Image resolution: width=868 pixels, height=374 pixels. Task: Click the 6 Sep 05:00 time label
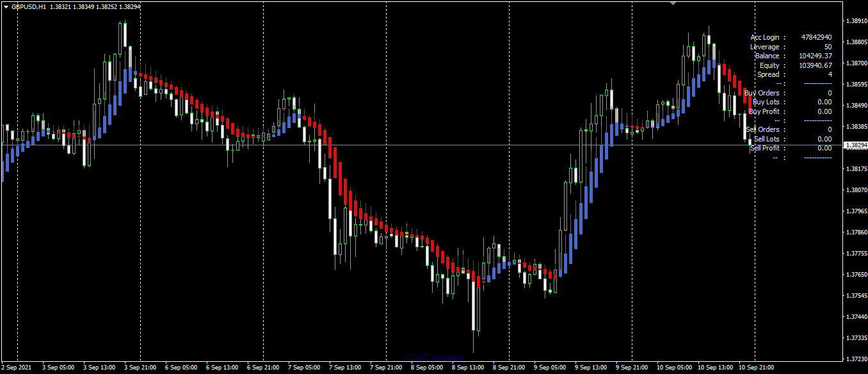[x=181, y=368]
